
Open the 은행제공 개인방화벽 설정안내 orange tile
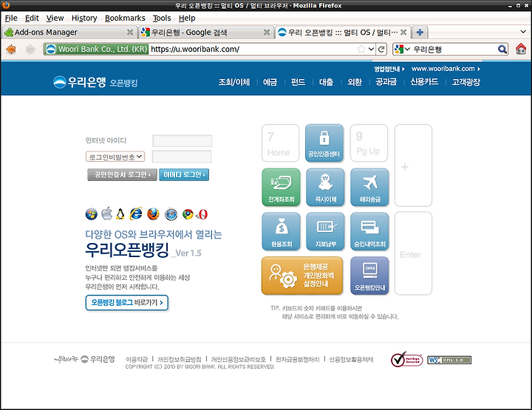point(302,276)
